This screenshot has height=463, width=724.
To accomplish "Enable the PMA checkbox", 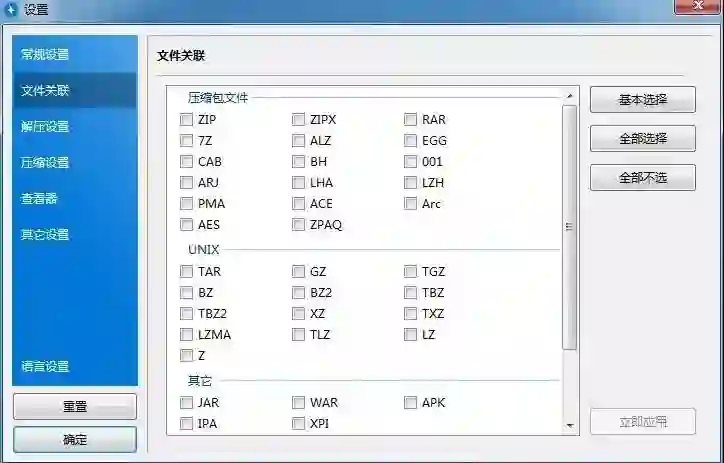I will pyautogui.click(x=186, y=204).
